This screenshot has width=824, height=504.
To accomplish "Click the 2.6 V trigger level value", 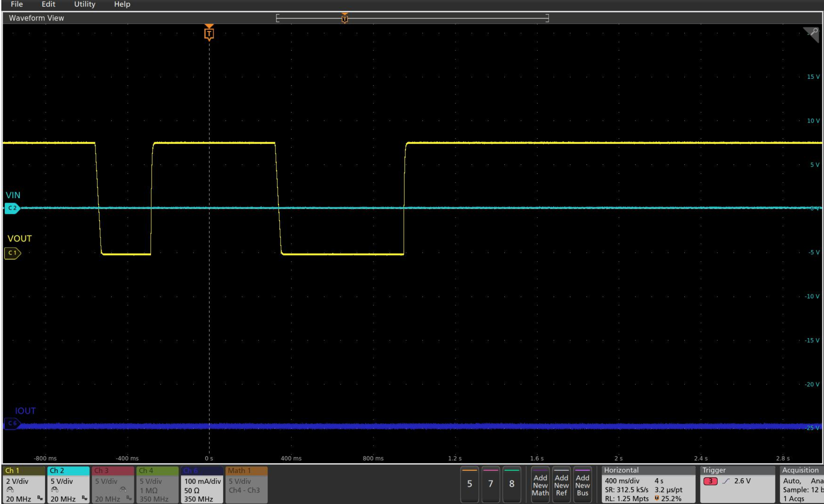I will [x=743, y=481].
